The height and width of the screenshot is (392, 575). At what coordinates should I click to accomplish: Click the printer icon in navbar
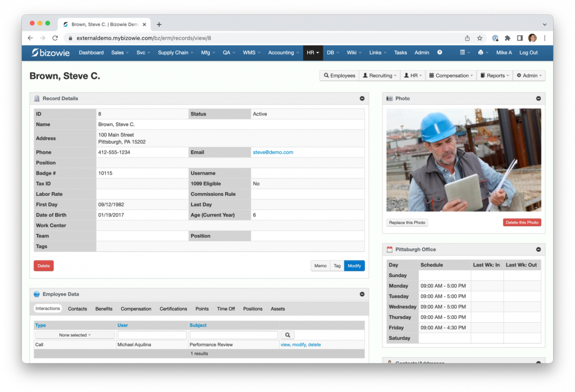pos(481,52)
